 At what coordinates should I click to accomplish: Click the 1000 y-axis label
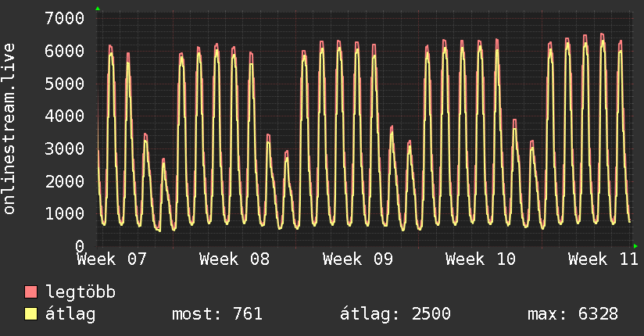(65, 213)
